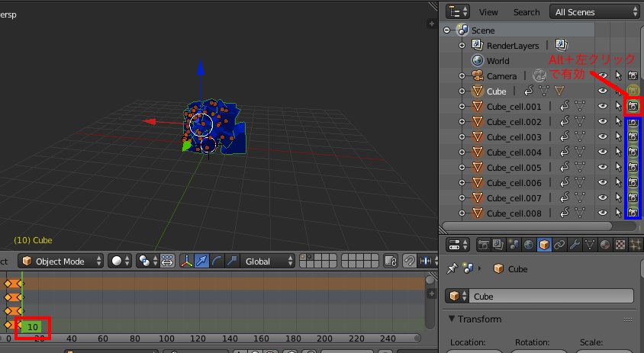Image resolution: width=644 pixels, height=353 pixels.
Task: Open the properties editor type selector
Action: pyautogui.click(x=458, y=245)
